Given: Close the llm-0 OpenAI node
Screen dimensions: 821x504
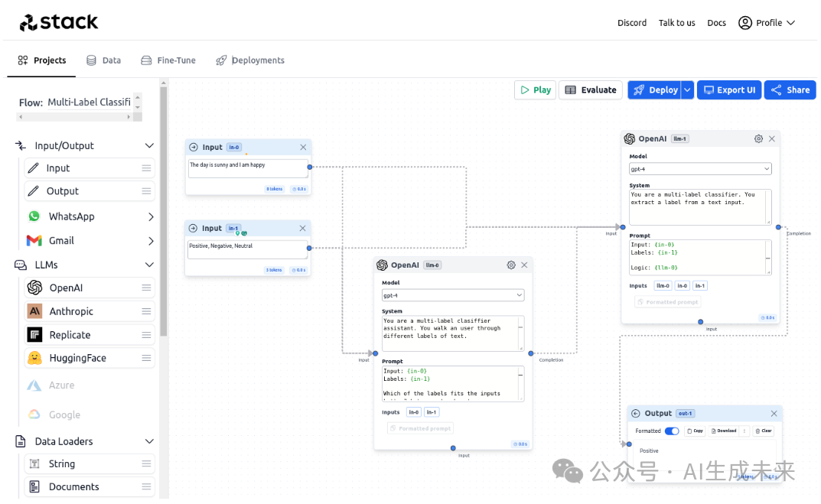Looking at the screenshot, I should point(524,265).
